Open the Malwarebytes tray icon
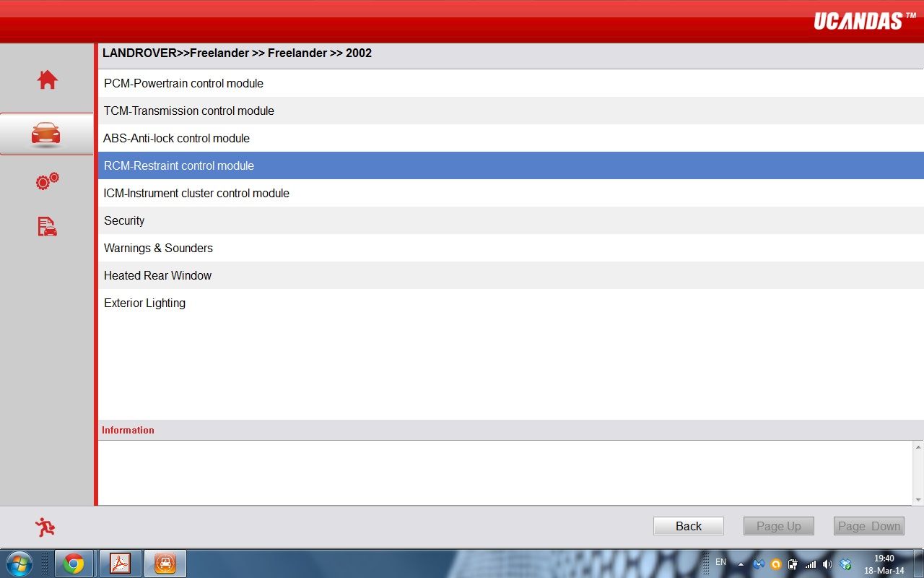Viewport: 924px width, 578px height. (x=758, y=564)
